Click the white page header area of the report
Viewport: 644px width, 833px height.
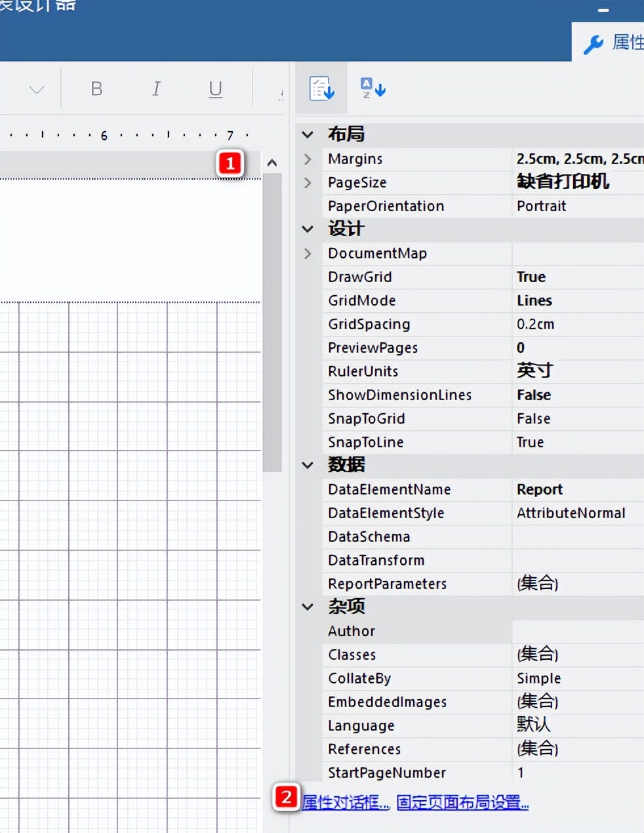tap(130, 240)
